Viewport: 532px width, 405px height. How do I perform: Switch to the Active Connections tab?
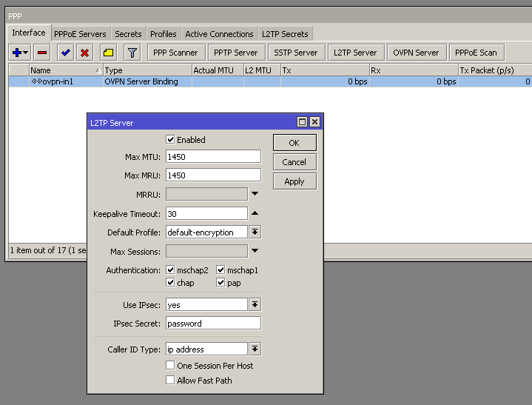[x=219, y=34]
